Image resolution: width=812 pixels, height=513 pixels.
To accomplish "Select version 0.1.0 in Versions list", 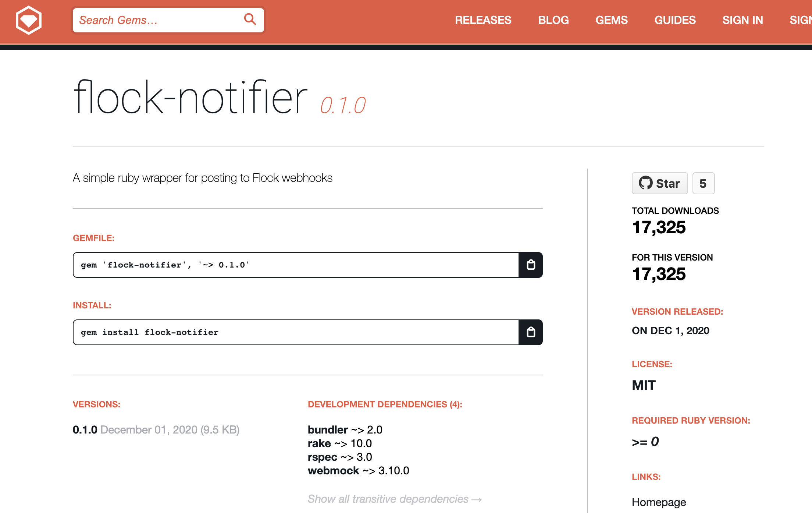I will tap(85, 430).
